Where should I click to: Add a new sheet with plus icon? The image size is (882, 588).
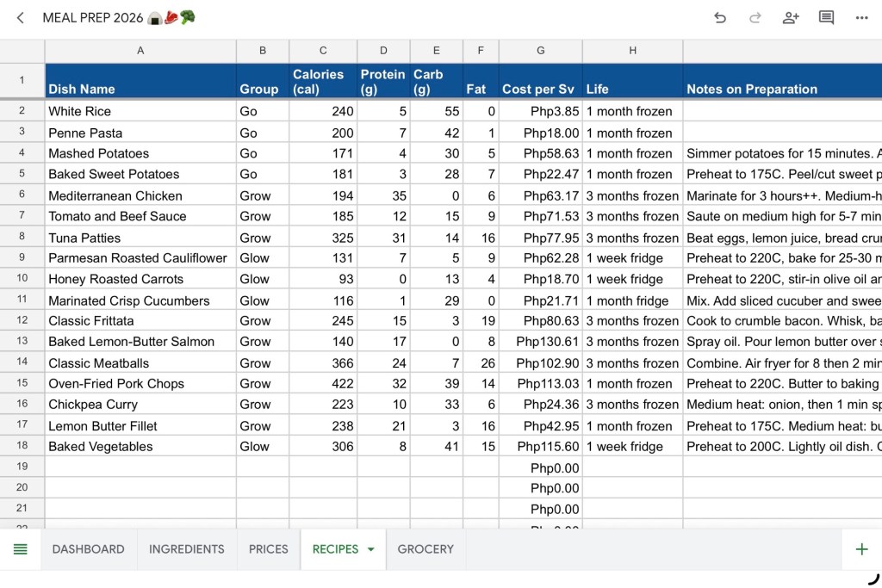tap(860, 549)
